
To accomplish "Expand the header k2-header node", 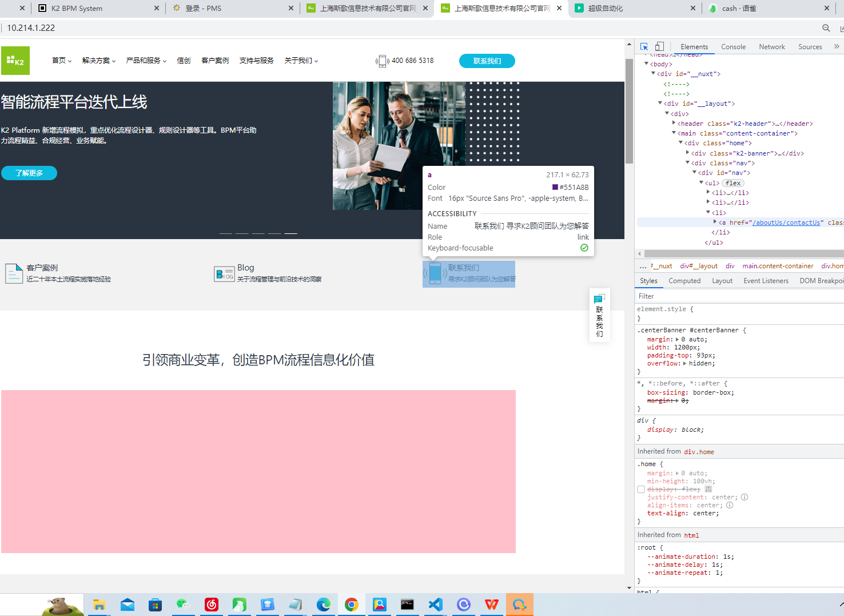I will [x=674, y=123].
